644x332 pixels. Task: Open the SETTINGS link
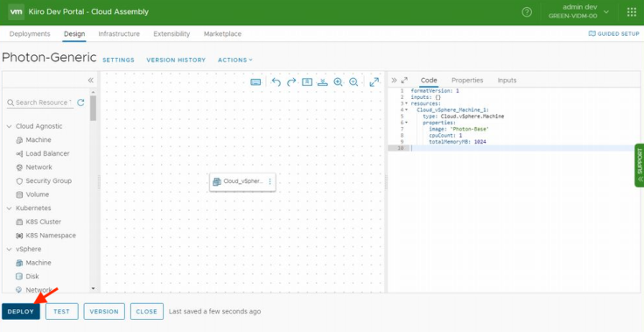tap(118, 60)
